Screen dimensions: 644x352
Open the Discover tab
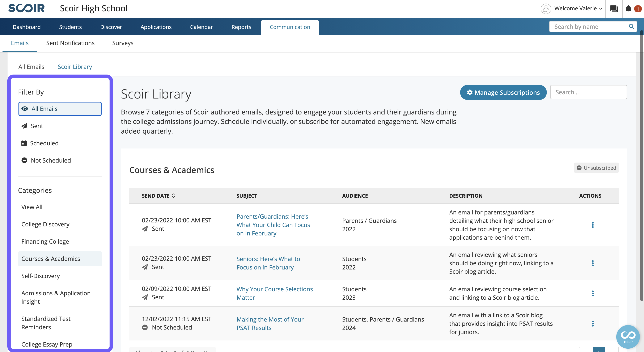tap(111, 27)
